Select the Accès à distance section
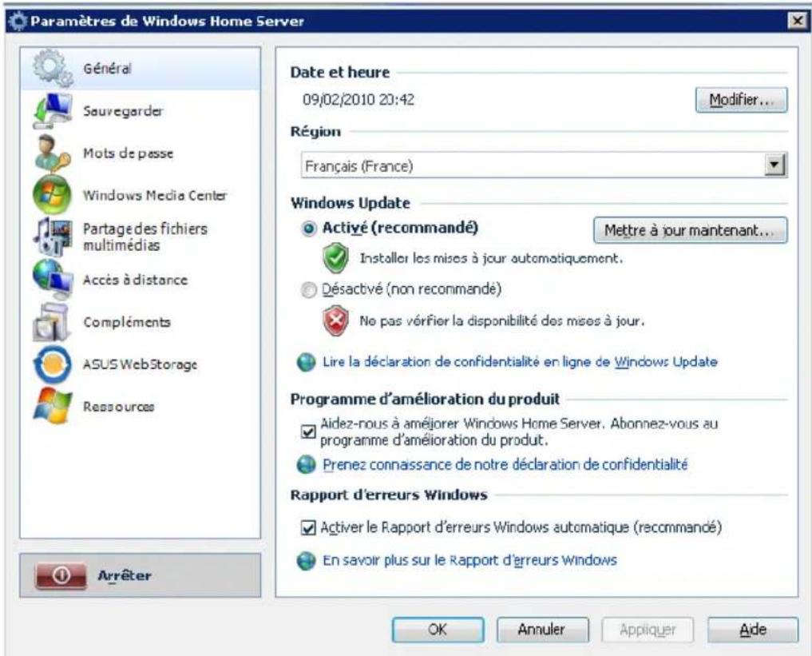 pos(141,280)
